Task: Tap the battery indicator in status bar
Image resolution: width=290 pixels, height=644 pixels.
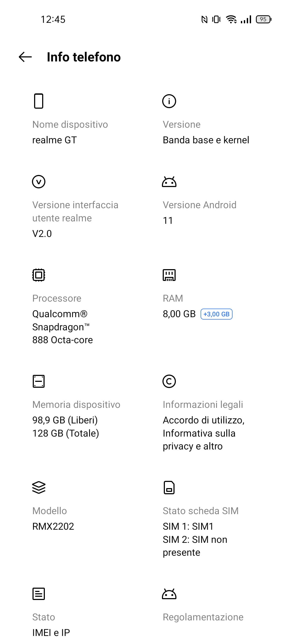Action: click(264, 19)
